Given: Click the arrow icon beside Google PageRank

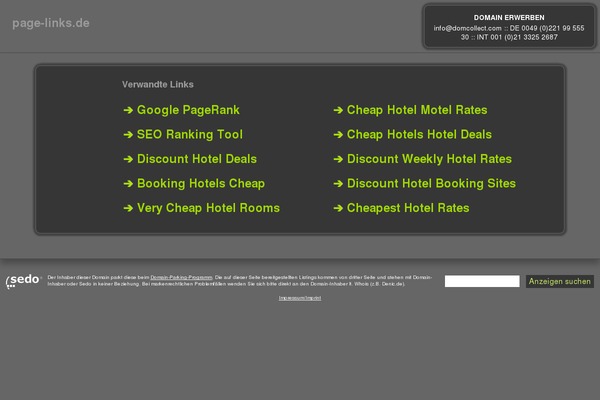Looking at the screenshot, I should pos(128,111).
